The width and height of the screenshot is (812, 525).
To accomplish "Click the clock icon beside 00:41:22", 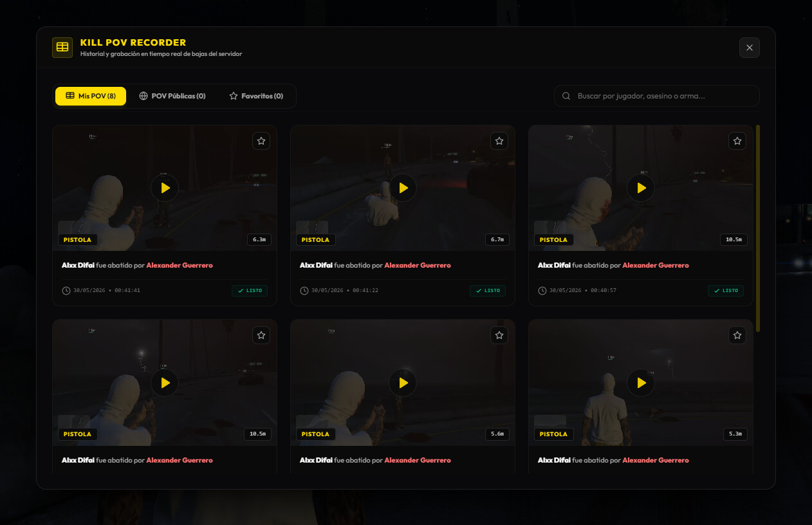I will coord(304,291).
